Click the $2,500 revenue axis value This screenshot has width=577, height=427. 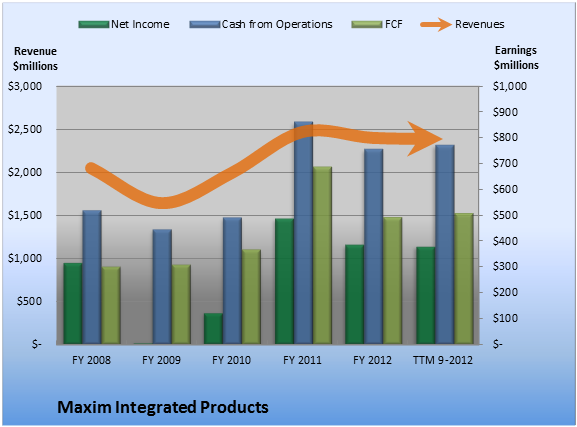pos(25,130)
